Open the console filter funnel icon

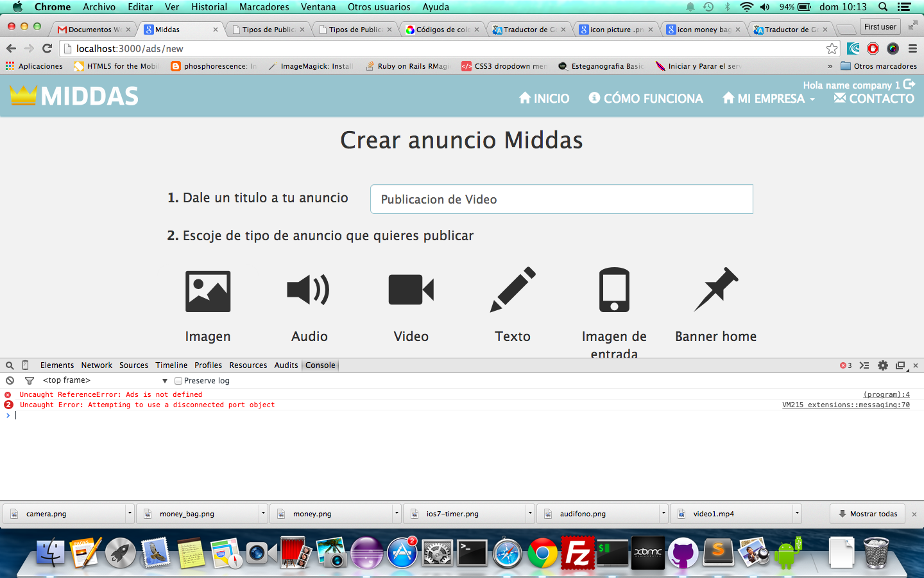30,381
